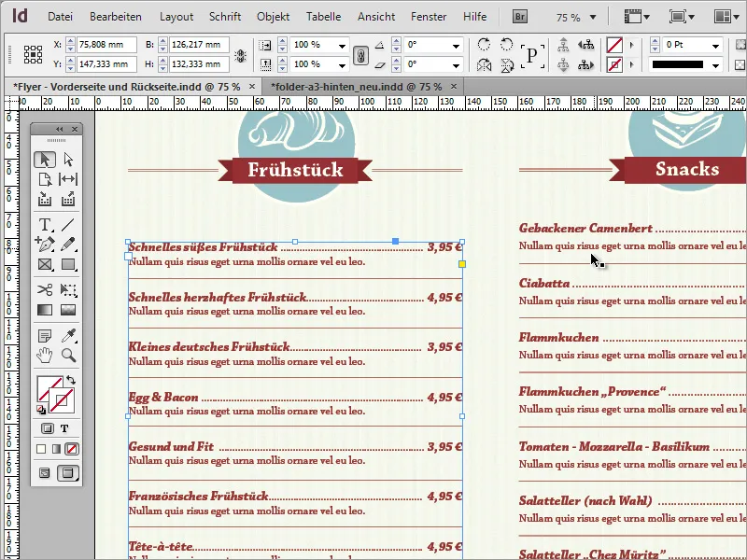The height and width of the screenshot is (560, 747).
Task: Select the Type tool
Action: (45, 224)
